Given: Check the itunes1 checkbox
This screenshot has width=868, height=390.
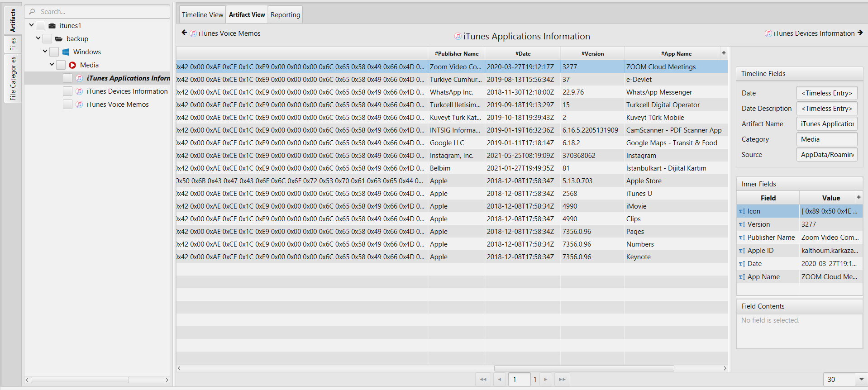Looking at the screenshot, I should (x=40, y=26).
